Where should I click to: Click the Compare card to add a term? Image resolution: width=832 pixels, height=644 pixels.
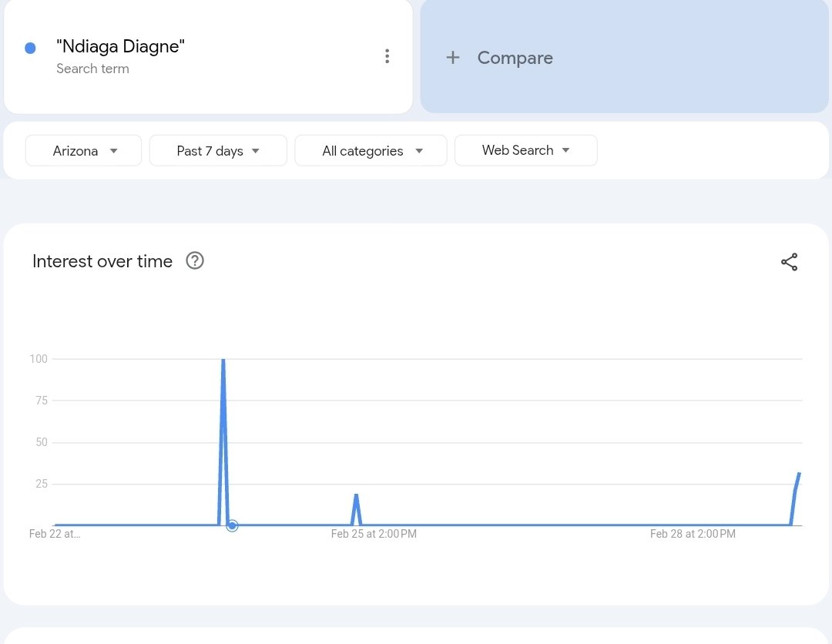coord(625,56)
